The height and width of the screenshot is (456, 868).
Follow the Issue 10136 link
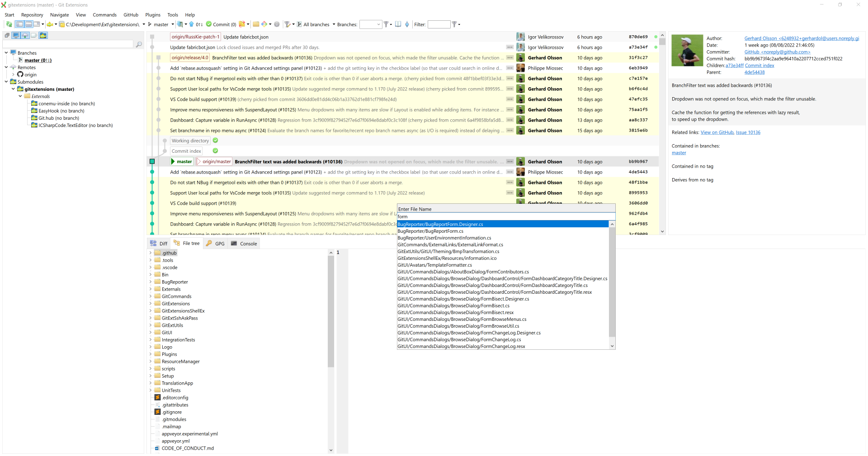(x=748, y=132)
